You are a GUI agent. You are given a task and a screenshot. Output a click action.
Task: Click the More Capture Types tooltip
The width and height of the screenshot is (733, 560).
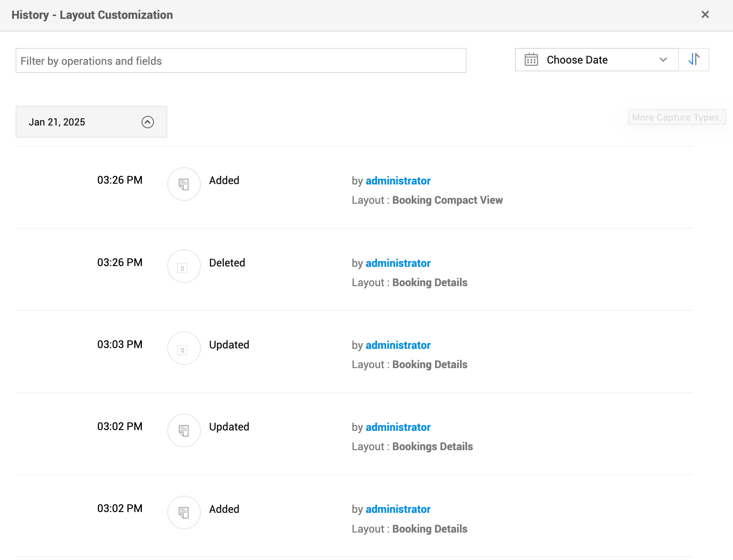pos(677,117)
